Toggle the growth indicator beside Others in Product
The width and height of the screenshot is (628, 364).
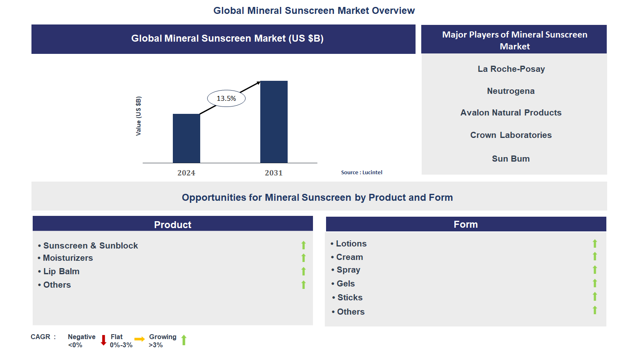click(304, 284)
